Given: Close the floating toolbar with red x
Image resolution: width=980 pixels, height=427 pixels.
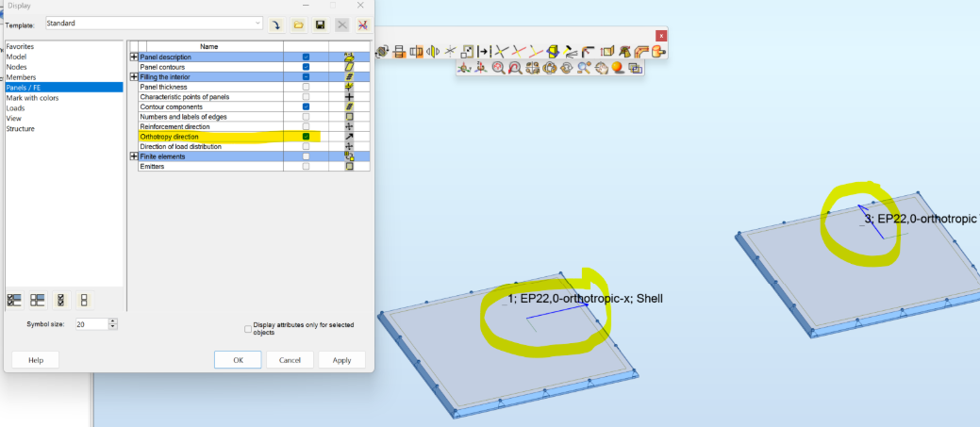Looking at the screenshot, I should (660, 36).
